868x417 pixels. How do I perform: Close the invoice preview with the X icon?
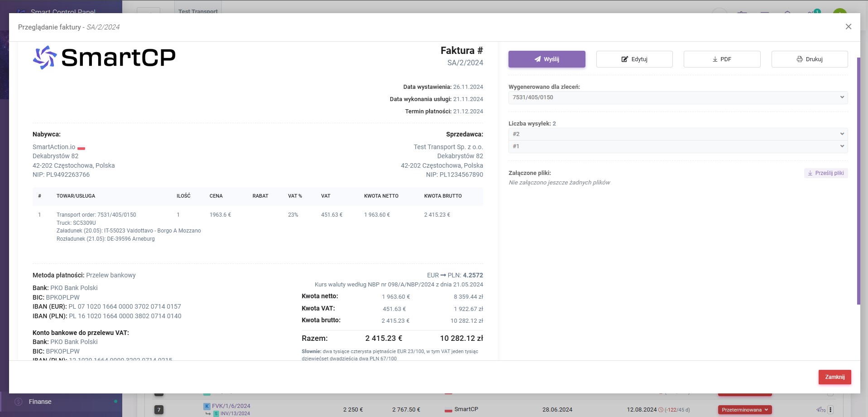point(849,27)
